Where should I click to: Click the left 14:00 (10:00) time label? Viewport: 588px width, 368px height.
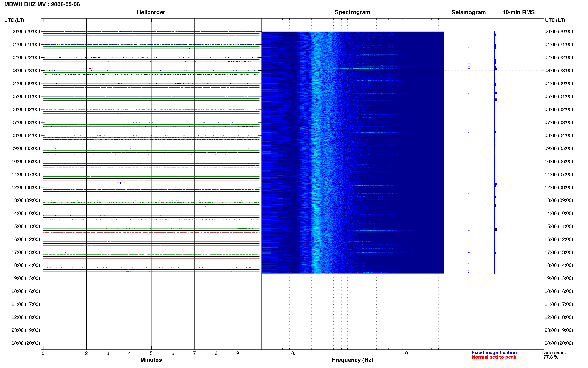[26, 213]
